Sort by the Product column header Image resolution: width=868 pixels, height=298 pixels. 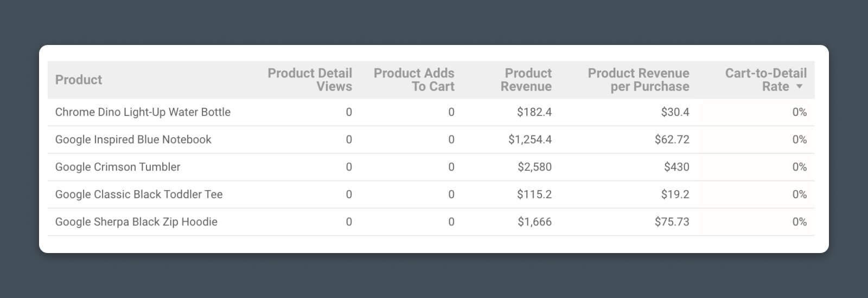[x=79, y=80]
